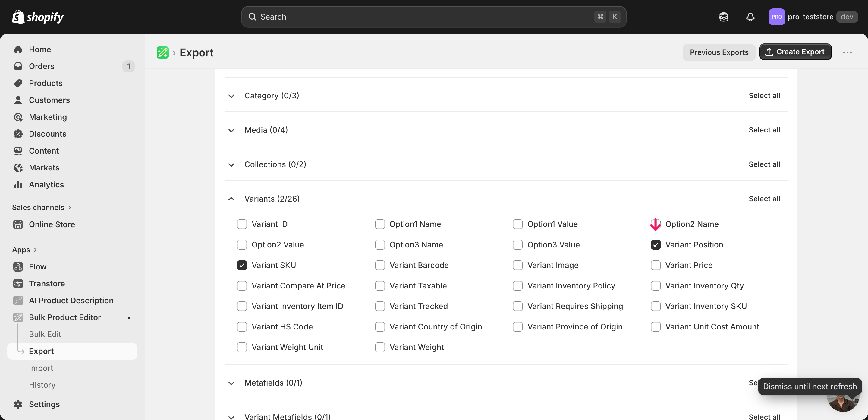The height and width of the screenshot is (420, 868).
Task: Click the Home icon in sidebar
Action: (x=18, y=49)
